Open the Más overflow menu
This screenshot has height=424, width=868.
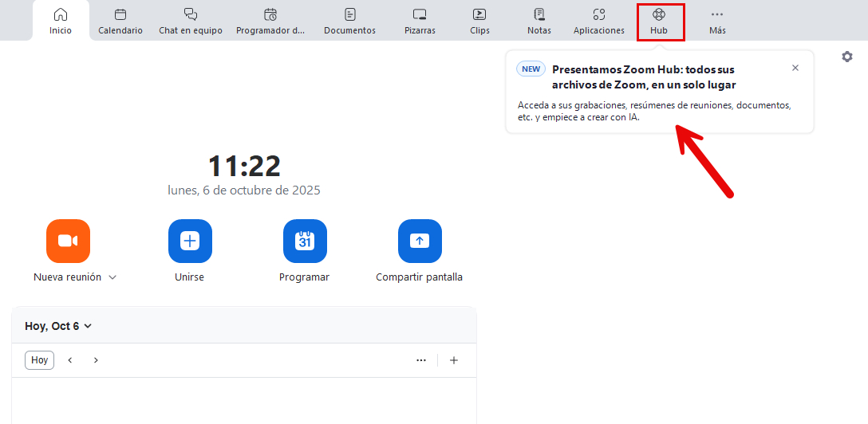(x=717, y=22)
